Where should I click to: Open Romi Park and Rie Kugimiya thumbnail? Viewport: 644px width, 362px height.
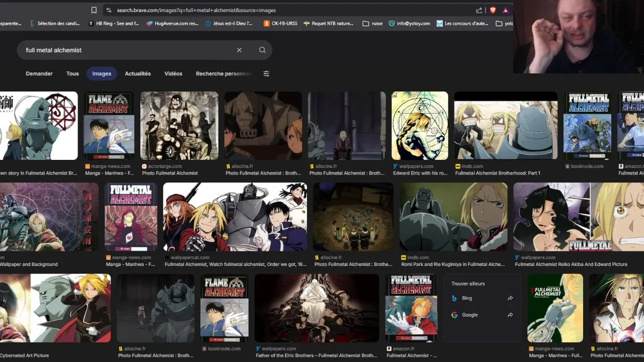pos(453,217)
